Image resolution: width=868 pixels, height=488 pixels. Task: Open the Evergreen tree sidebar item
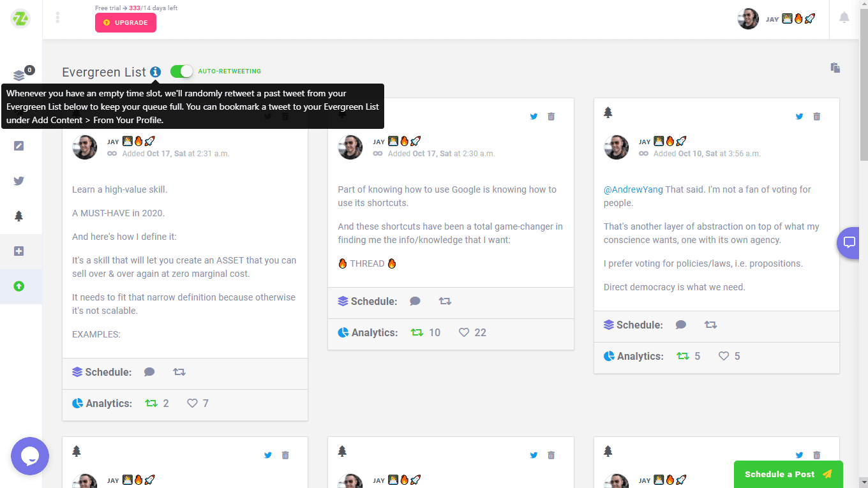pyautogui.click(x=19, y=216)
